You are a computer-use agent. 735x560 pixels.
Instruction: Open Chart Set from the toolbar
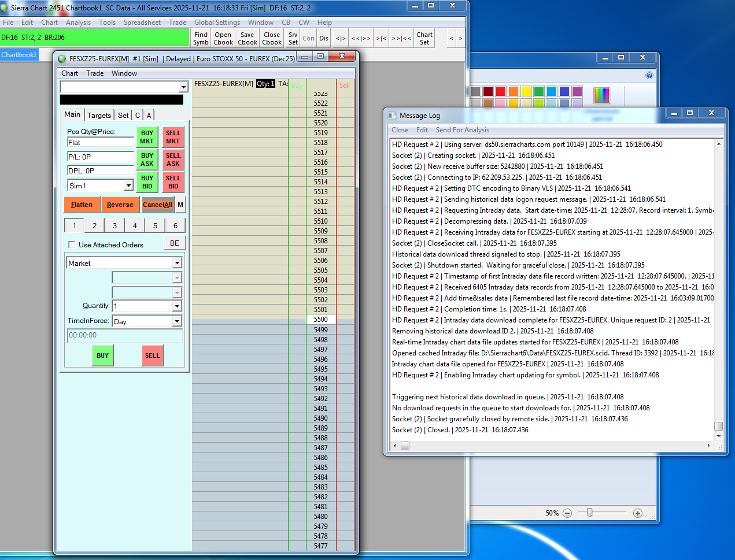(x=424, y=38)
